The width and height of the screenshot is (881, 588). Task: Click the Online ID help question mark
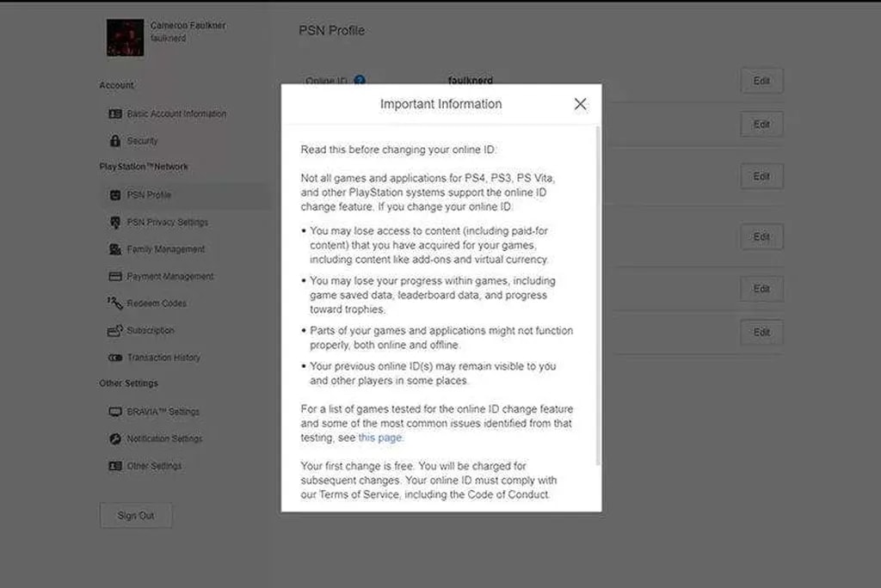click(360, 81)
